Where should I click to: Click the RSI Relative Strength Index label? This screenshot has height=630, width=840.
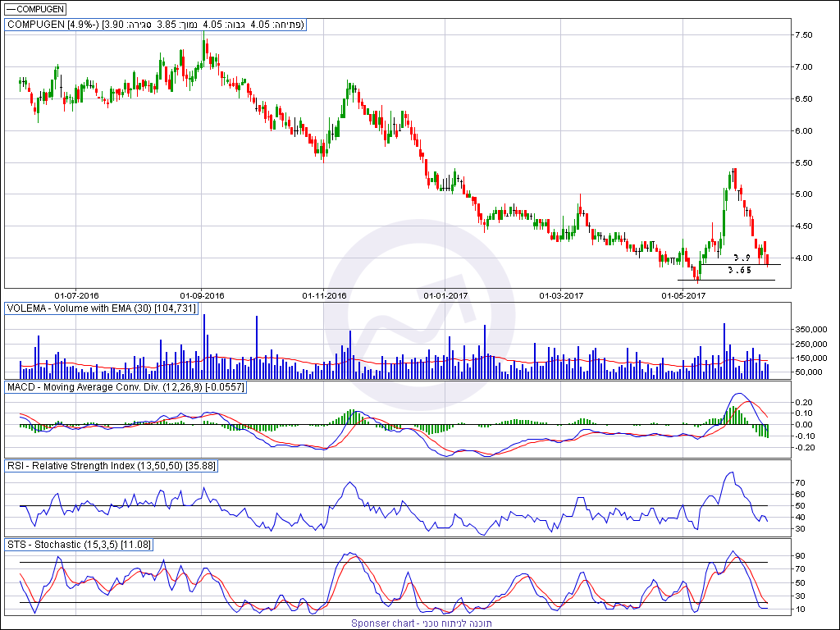tap(112, 466)
